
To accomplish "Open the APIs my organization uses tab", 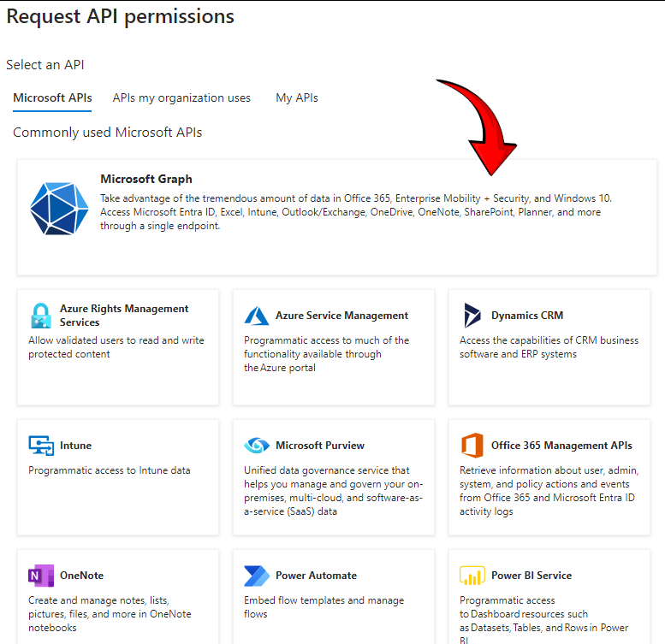I will 181,97.
